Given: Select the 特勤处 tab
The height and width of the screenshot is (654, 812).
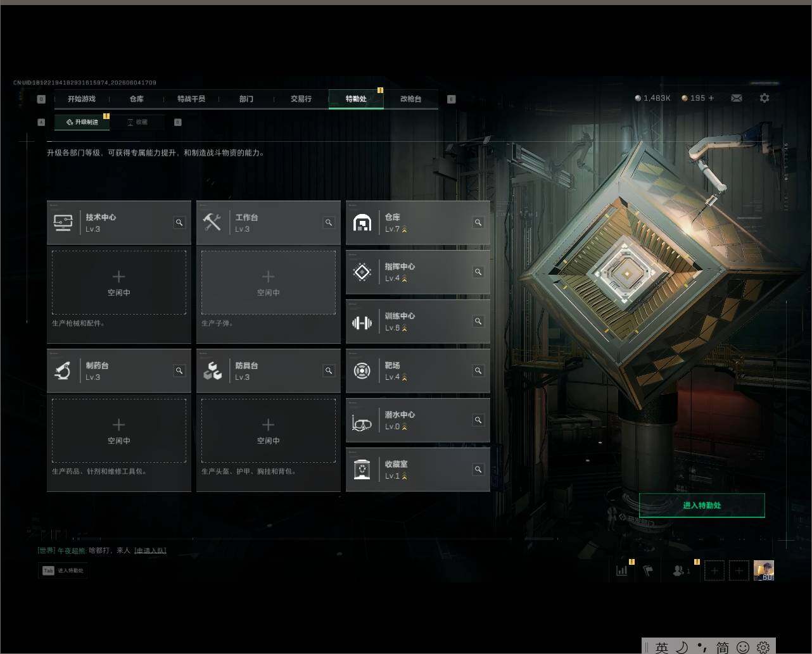Looking at the screenshot, I should pos(356,99).
